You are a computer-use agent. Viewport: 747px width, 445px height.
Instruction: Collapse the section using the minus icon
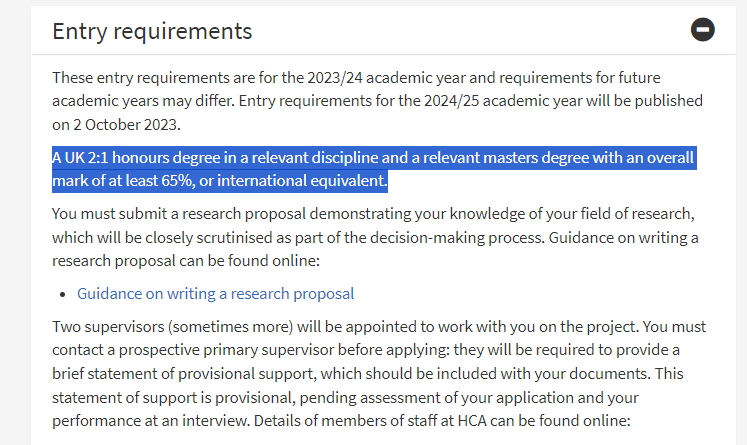pos(703,30)
